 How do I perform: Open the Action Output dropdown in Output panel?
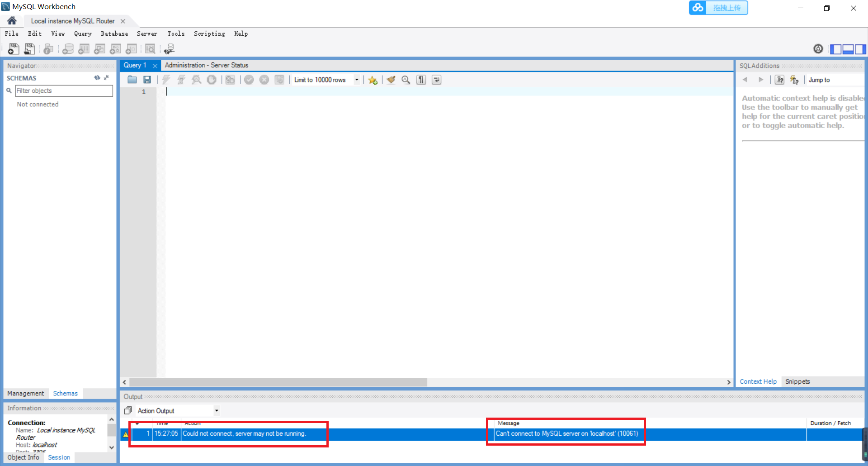[x=216, y=410]
